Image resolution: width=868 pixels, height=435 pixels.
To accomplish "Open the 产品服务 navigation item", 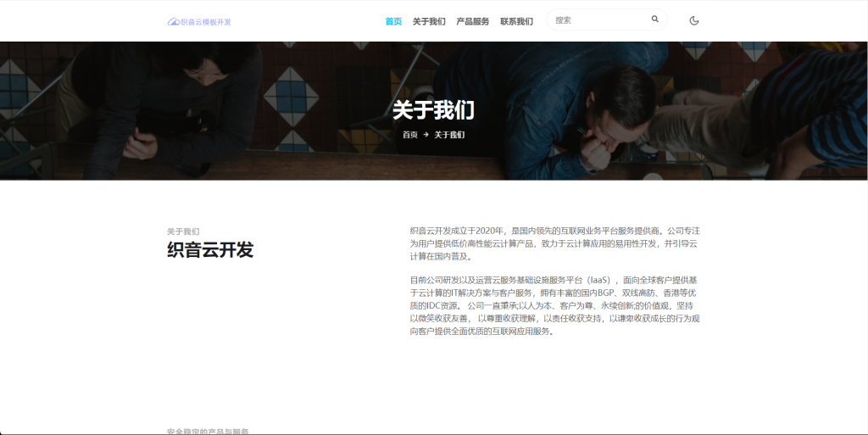I will pos(473,21).
